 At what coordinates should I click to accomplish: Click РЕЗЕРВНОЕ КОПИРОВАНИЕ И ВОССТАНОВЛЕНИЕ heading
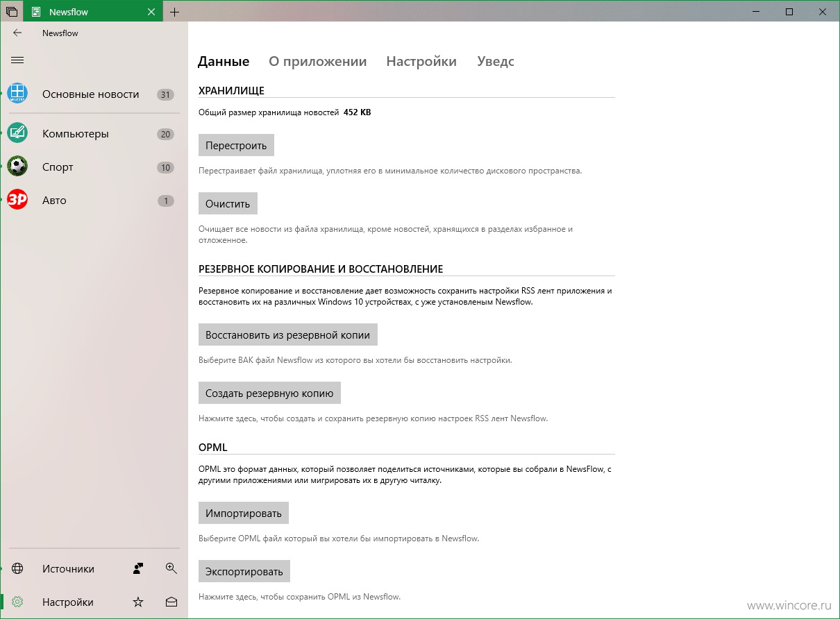point(321,269)
